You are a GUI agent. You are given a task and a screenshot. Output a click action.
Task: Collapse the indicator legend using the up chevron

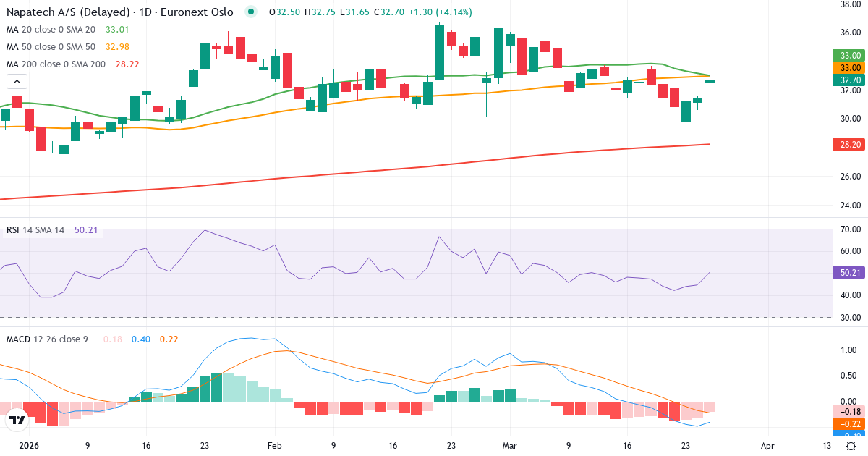click(x=16, y=82)
